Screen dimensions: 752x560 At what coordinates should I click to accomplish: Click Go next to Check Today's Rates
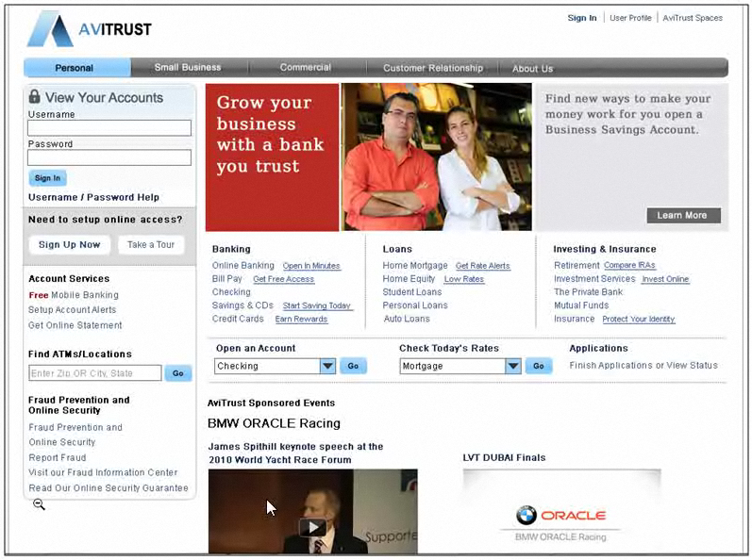tap(539, 366)
